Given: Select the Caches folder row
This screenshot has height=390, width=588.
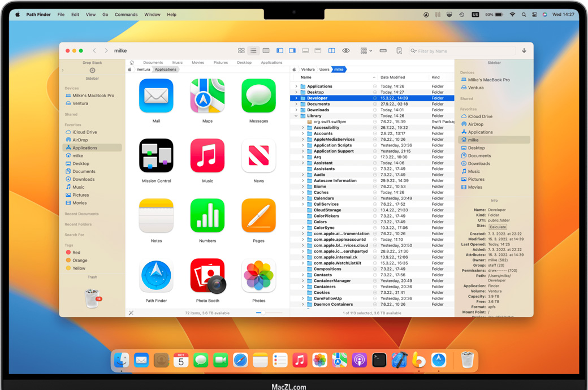Looking at the screenshot, I should [373, 192].
